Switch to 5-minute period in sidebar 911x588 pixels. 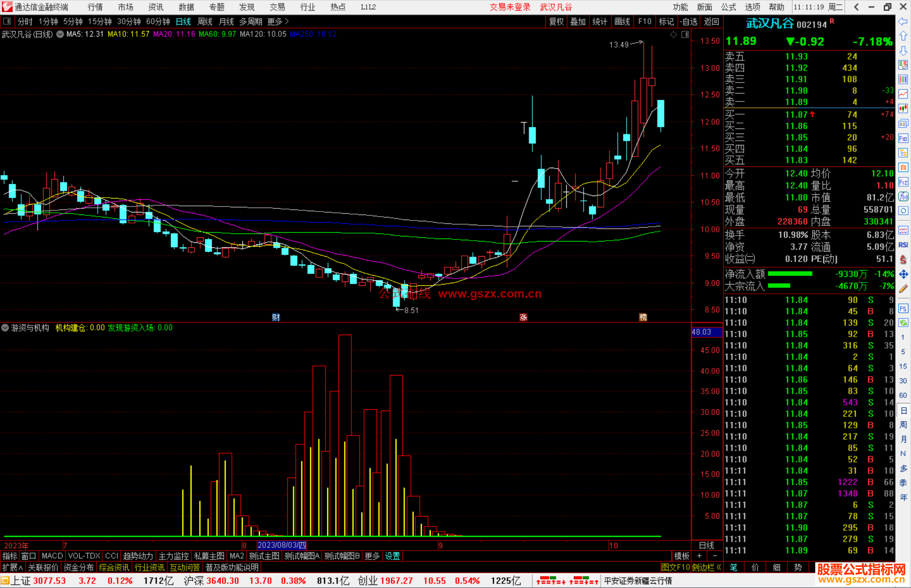point(903,352)
